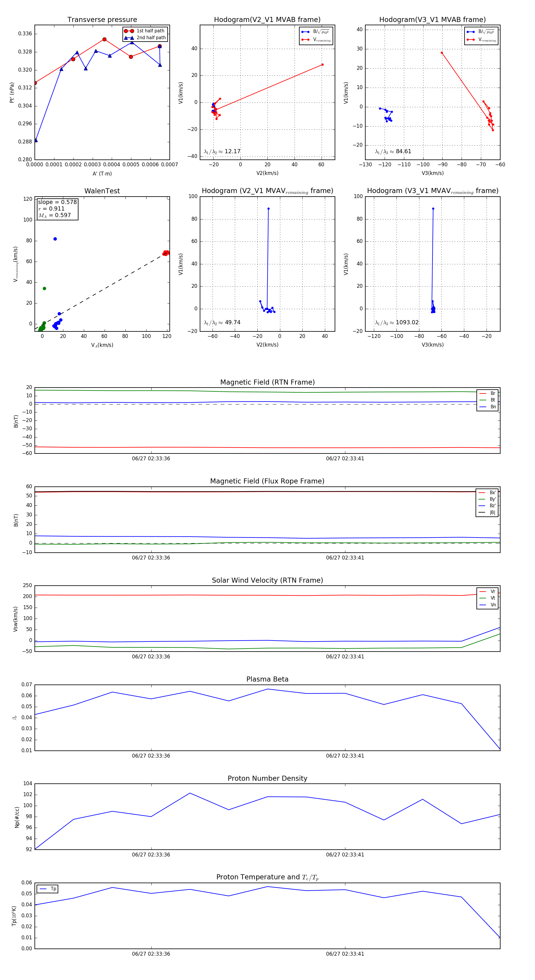Click the 'Transverse pressure' plot title
535x980 pixels.
102,20
